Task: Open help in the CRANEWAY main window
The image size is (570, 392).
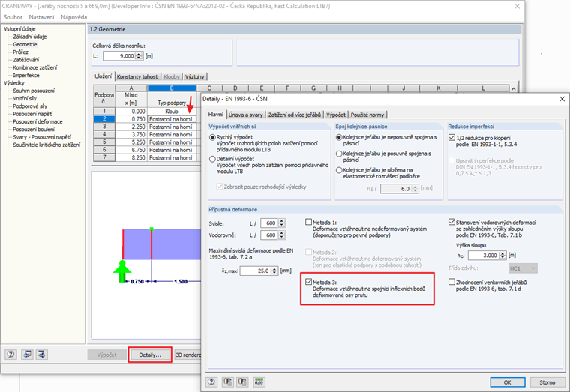Action: [11, 355]
